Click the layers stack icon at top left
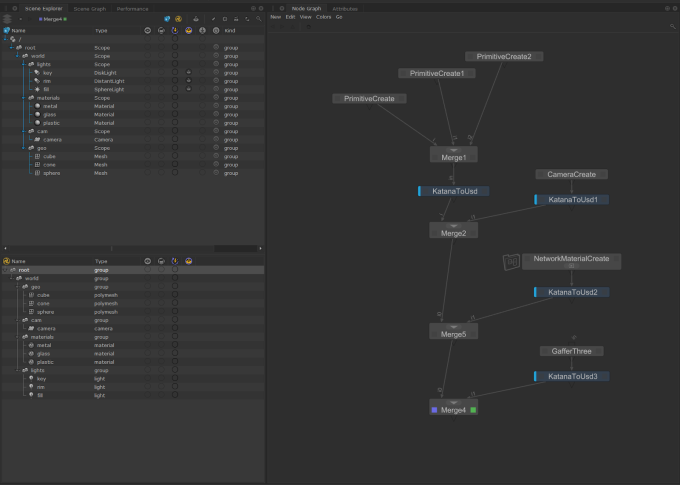This screenshot has height=485, width=680. (x=7, y=18)
